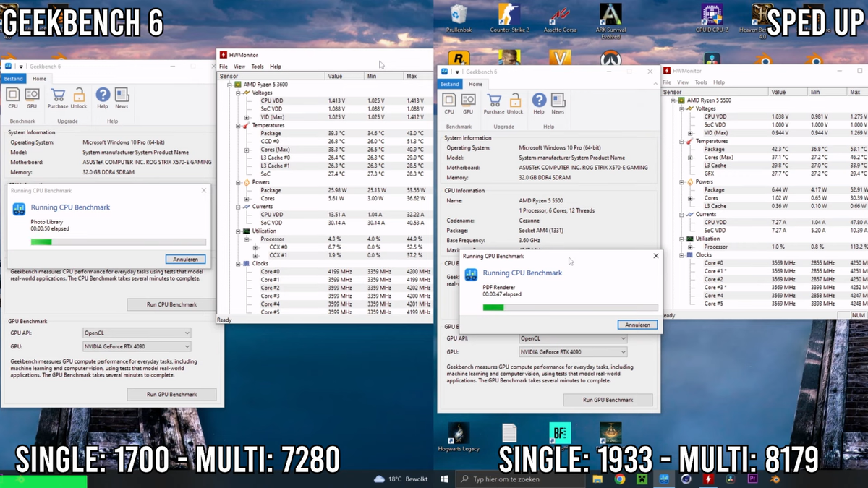Image resolution: width=868 pixels, height=488 pixels.
Task: Select the ARK Survival Evolved desktop shortcut
Action: pos(611,21)
